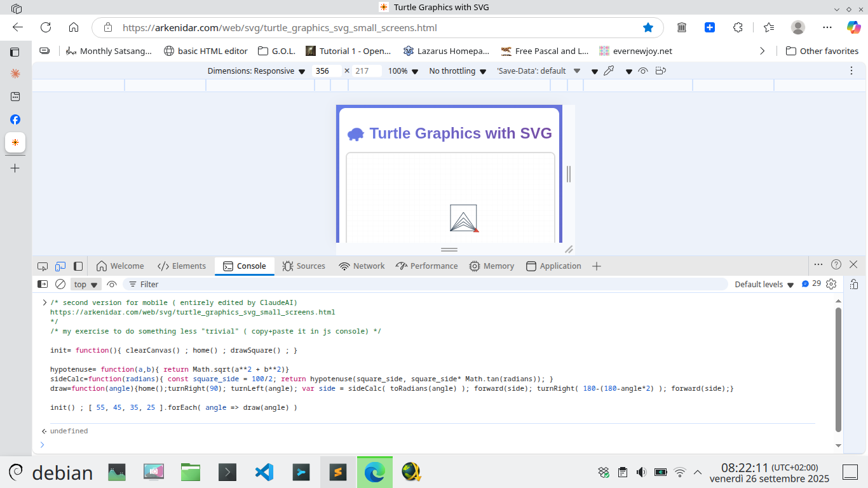Open the browser Extensions puzzle icon
This screenshot has height=488, width=868.
pos(738,27)
